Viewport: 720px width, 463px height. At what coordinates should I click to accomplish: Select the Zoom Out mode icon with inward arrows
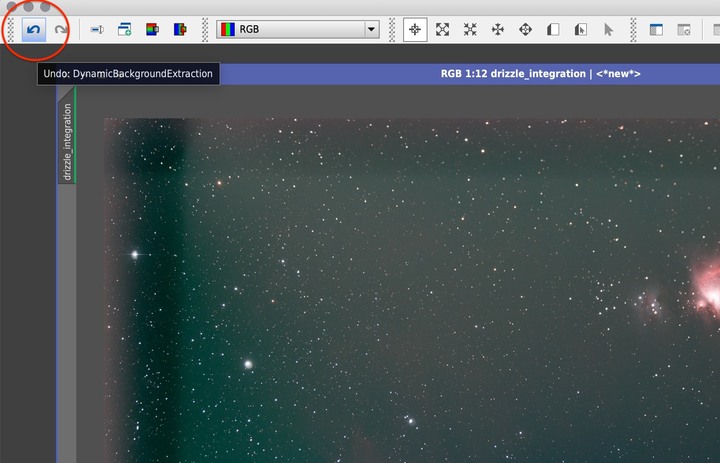[x=470, y=30]
